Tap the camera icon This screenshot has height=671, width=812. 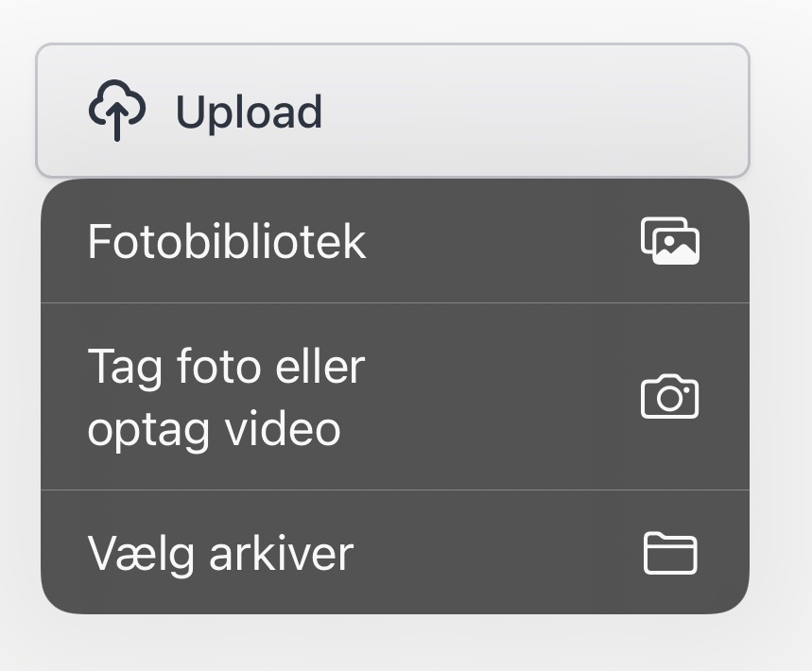click(x=670, y=396)
